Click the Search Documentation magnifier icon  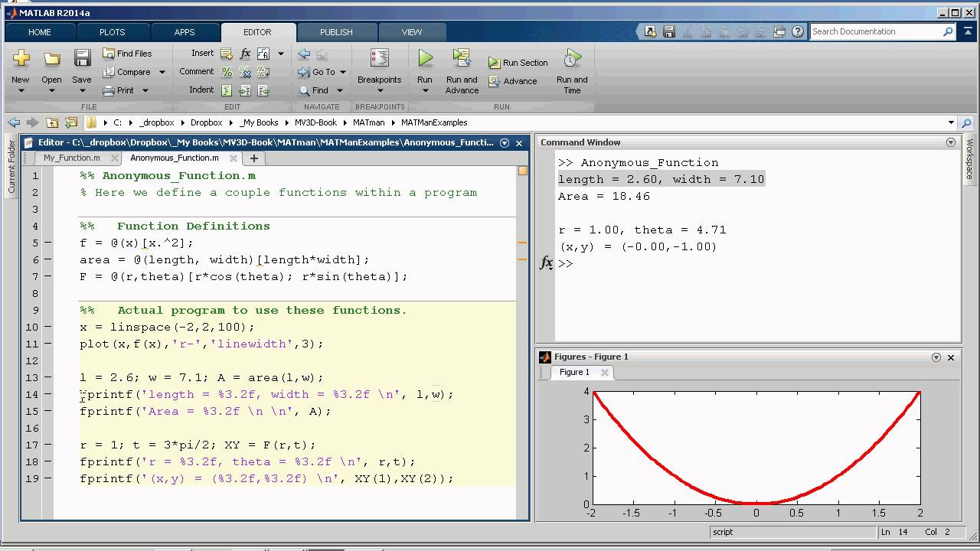click(948, 31)
